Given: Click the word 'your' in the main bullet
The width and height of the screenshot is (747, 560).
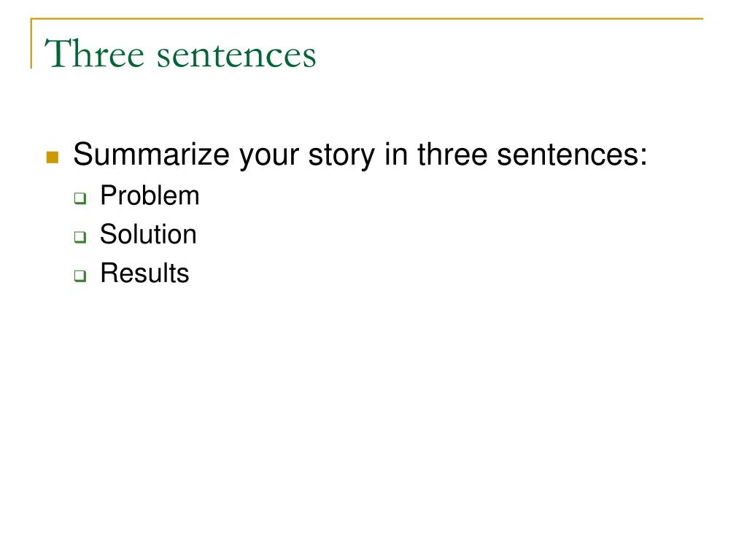Looking at the screenshot, I should pyautogui.click(x=268, y=157).
